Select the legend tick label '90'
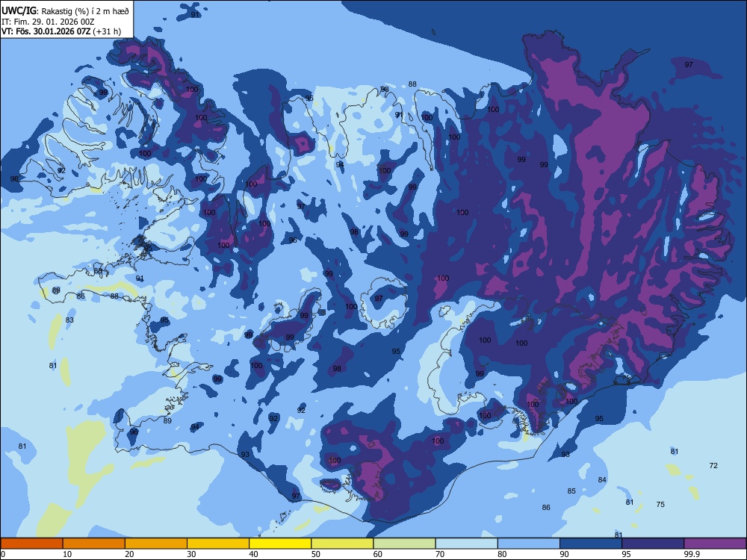Image resolution: width=747 pixels, height=560 pixels. click(x=564, y=554)
